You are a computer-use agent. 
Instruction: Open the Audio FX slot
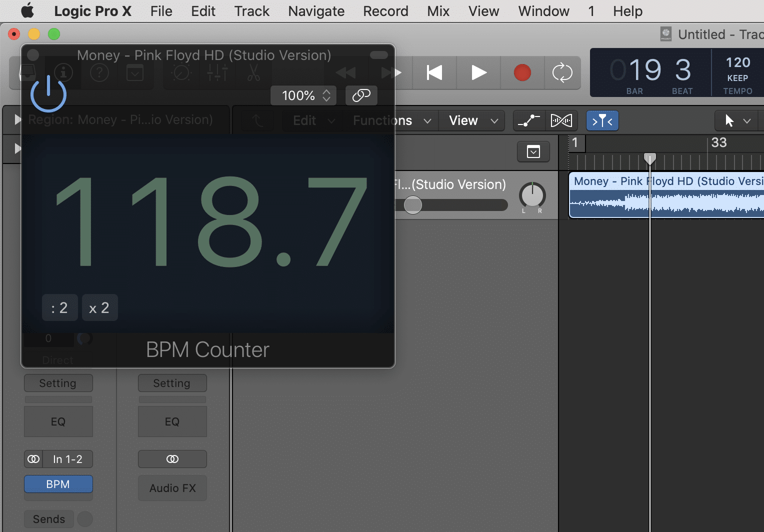pos(172,487)
